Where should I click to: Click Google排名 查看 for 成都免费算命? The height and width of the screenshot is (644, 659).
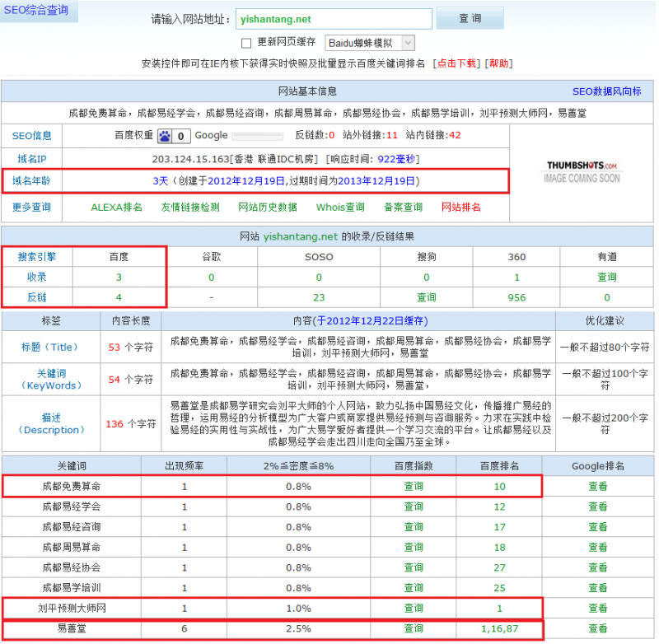pyautogui.click(x=598, y=487)
